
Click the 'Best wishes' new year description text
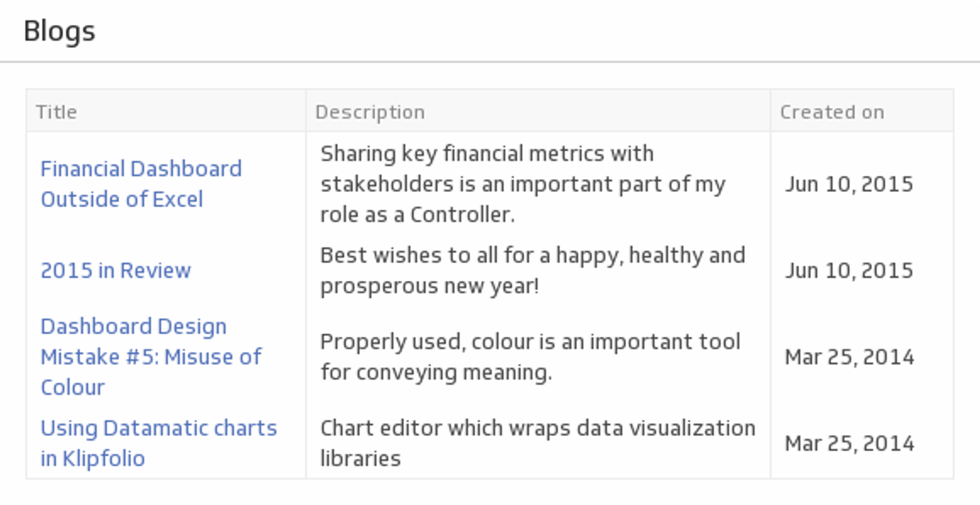532,270
